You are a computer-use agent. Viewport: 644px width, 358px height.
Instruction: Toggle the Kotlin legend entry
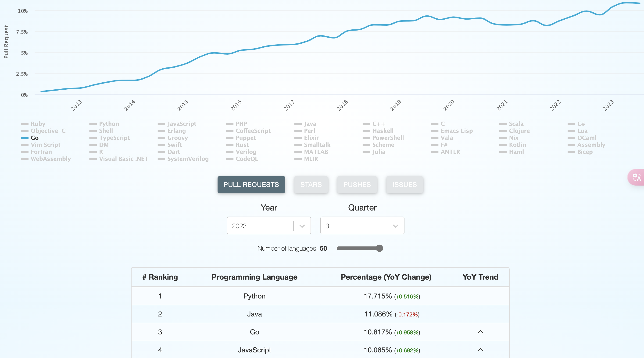(512, 145)
